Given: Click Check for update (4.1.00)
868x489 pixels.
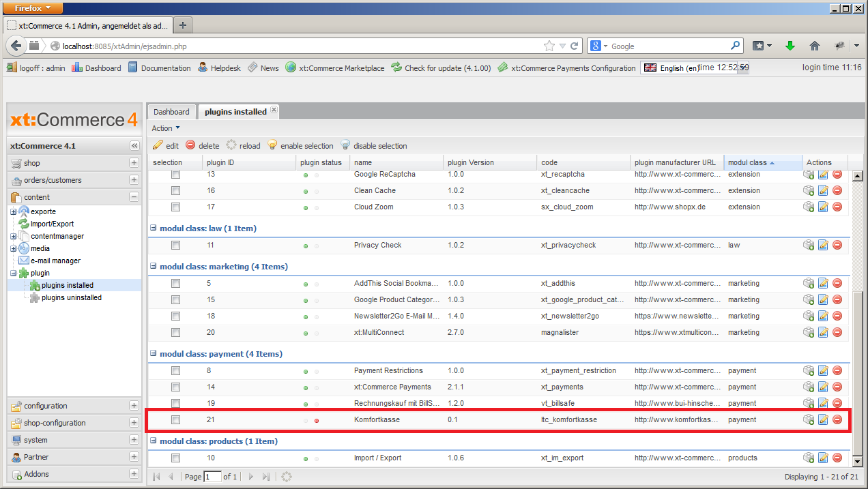Looking at the screenshot, I should (x=441, y=68).
